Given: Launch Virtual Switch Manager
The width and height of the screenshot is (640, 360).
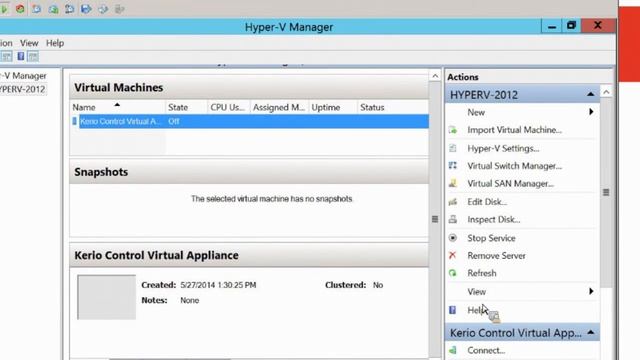Looking at the screenshot, I should tap(514, 166).
